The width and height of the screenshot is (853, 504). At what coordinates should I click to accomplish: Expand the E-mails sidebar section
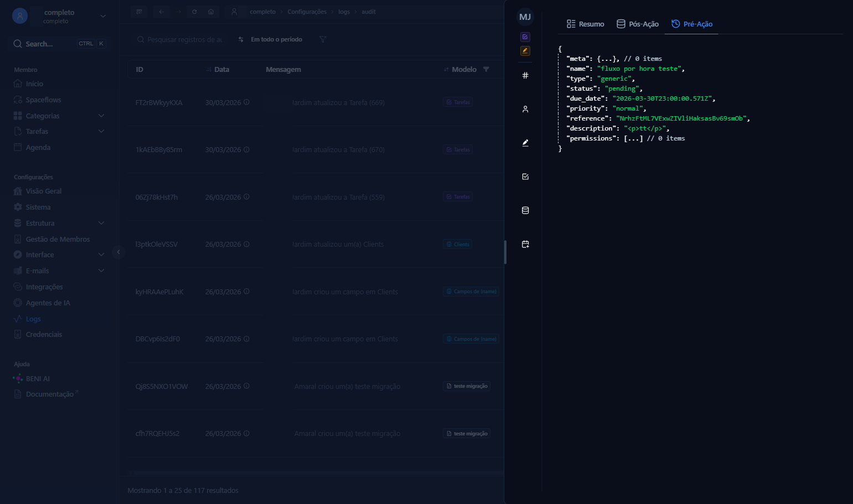(101, 271)
